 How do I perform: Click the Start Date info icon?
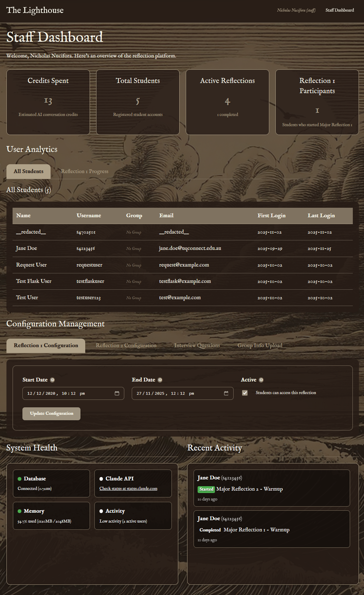(x=52, y=380)
